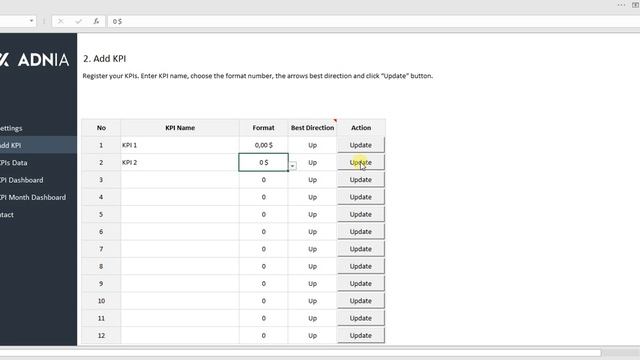Image resolution: width=640 pixels, height=360 pixels.
Task: Click the three dots icon at top right
Action: coord(621,5)
